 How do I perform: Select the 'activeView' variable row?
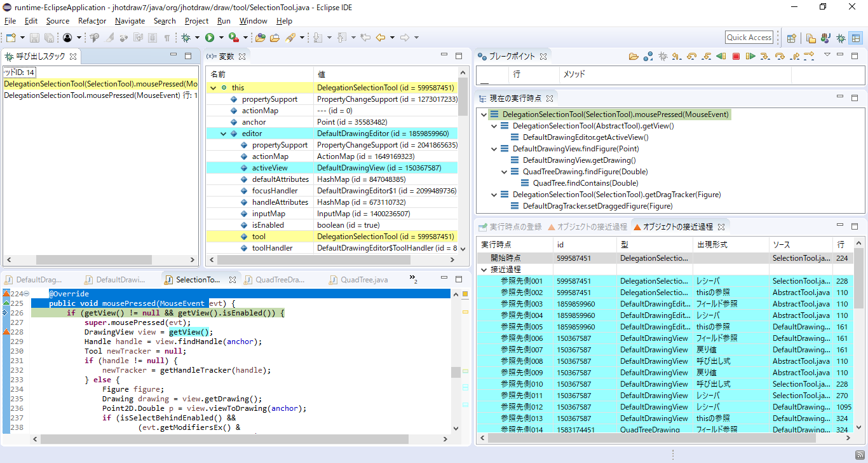(x=332, y=168)
